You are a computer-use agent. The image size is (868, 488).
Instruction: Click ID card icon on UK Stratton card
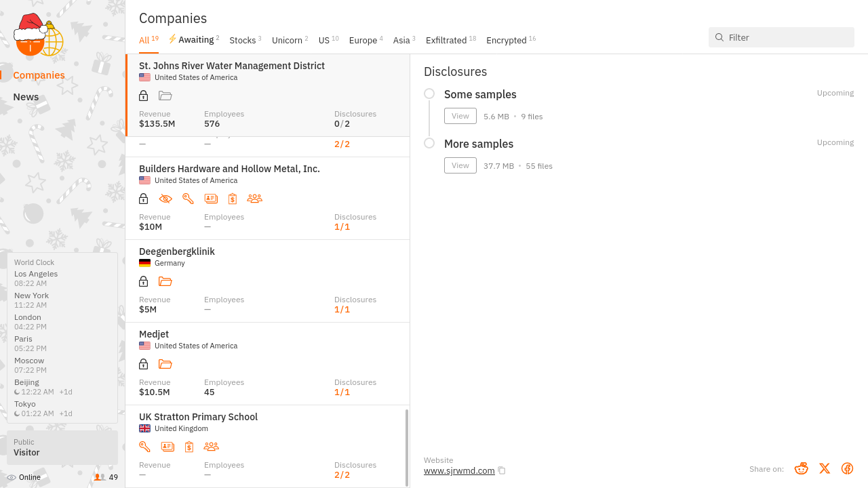pos(167,447)
